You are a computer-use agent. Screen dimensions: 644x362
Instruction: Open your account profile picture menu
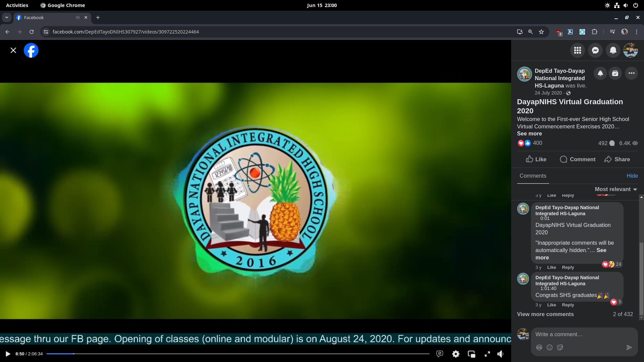pos(631,50)
